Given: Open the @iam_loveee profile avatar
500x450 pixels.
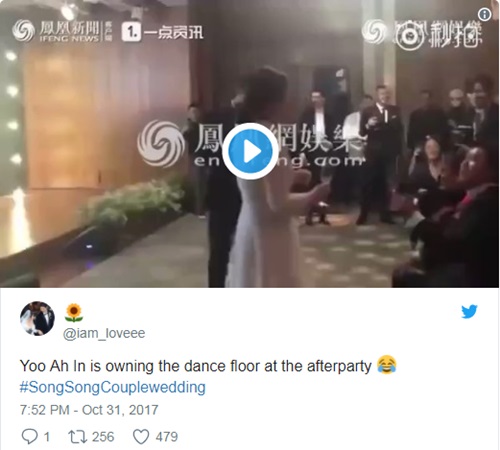Looking at the screenshot, I should click(37, 318).
